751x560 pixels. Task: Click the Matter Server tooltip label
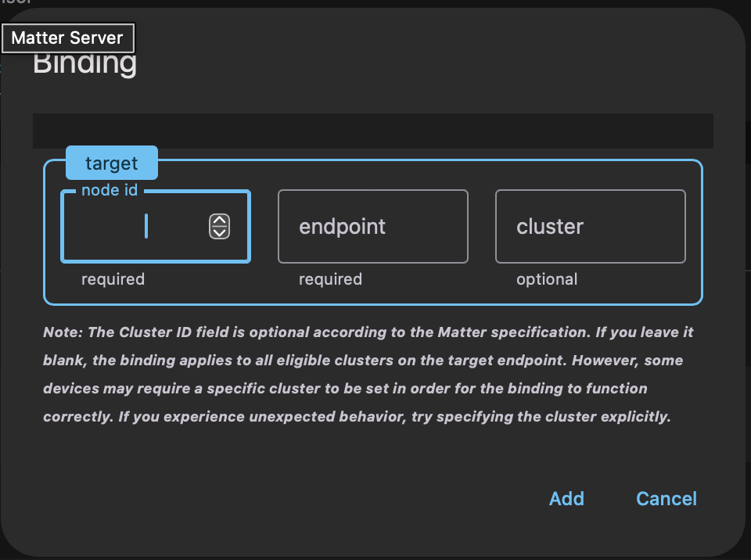tap(67, 38)
